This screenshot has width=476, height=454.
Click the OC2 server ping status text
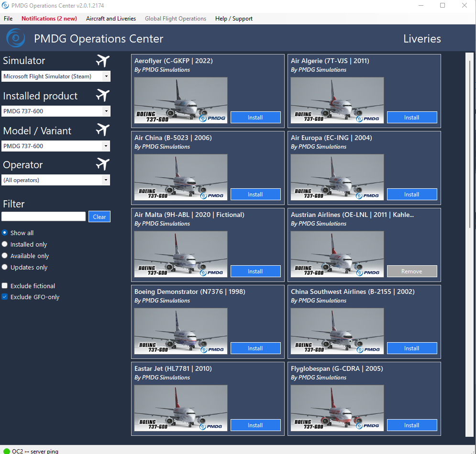click(x=35, y=451)
